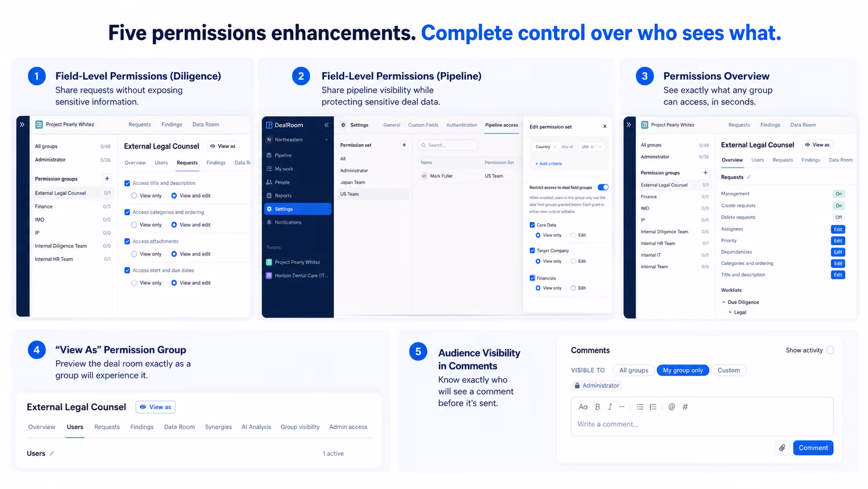This screenshot has height=489, width=868.
Task: Click the Settings gear in DealRoom sidebar
Action: click(269, 209)
